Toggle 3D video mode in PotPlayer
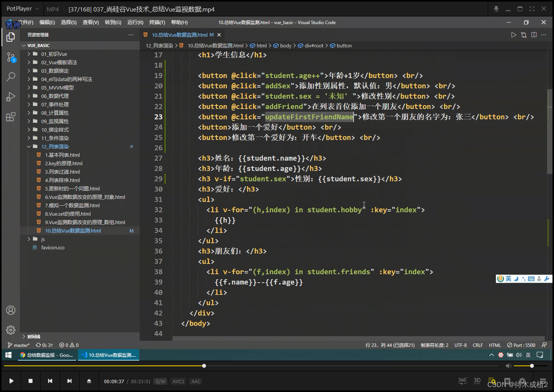Viewport: 554px width, 392px height. (x=477, y=381)
